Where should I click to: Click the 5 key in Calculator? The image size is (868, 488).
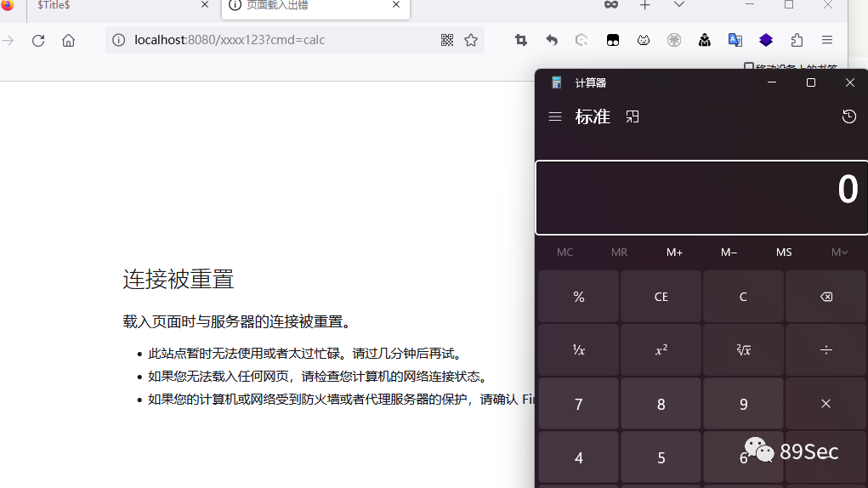pyautogui.click(x=661, y=457)
